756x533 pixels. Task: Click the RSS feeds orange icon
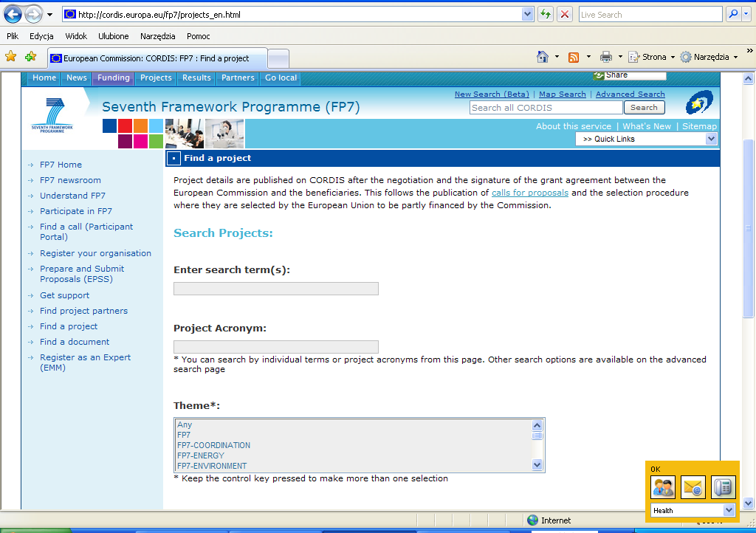click(573, 57)
